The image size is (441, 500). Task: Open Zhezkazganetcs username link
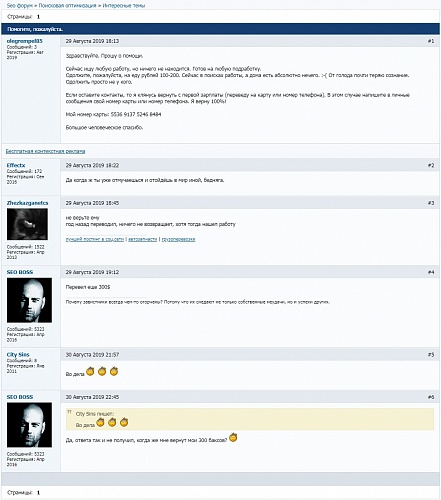(x=27, y=203)
